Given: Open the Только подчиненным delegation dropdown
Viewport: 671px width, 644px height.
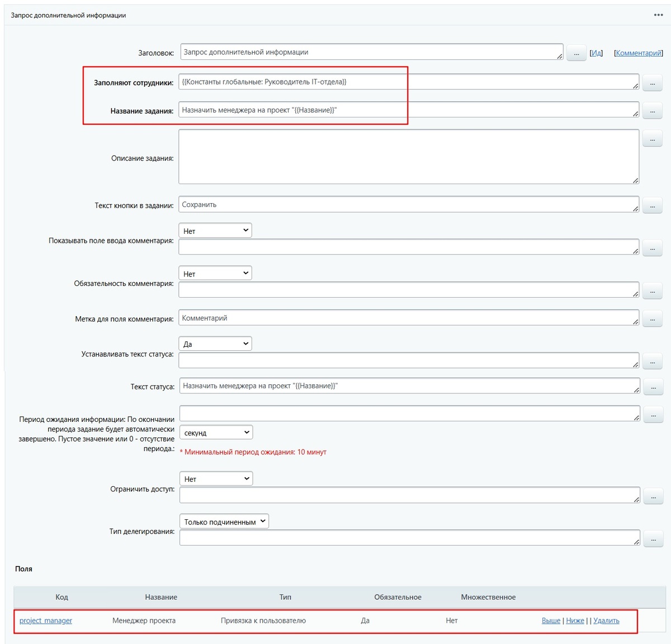Looking at the screenshot, I should (x=224, y=521).
